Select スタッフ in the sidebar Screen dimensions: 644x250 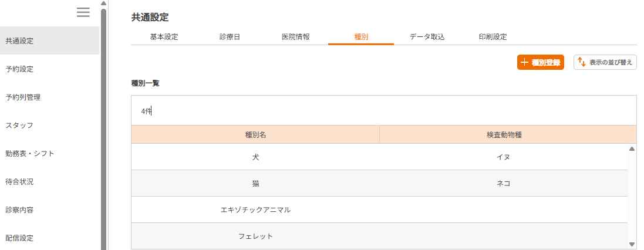tap(19, 126)
